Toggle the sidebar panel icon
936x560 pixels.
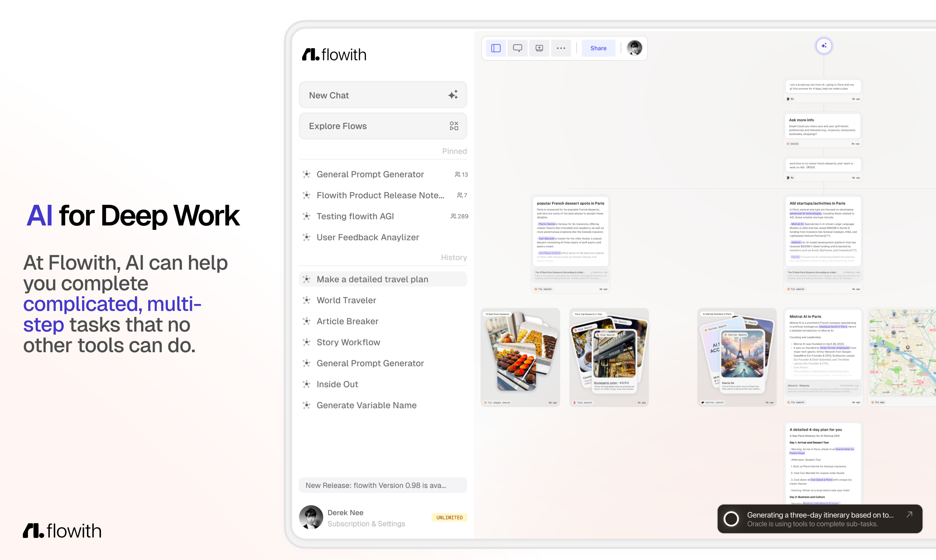tap(496, 48)
